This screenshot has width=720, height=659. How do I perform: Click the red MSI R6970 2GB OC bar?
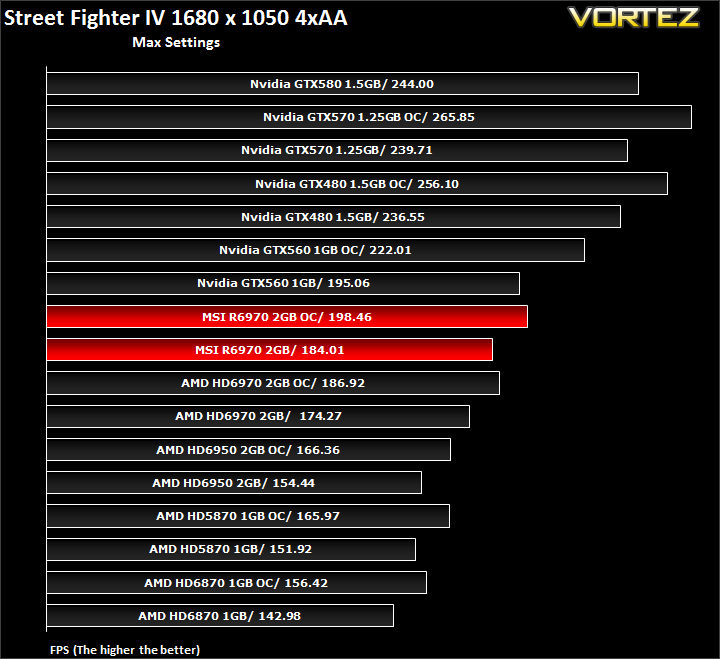point(287,316)
